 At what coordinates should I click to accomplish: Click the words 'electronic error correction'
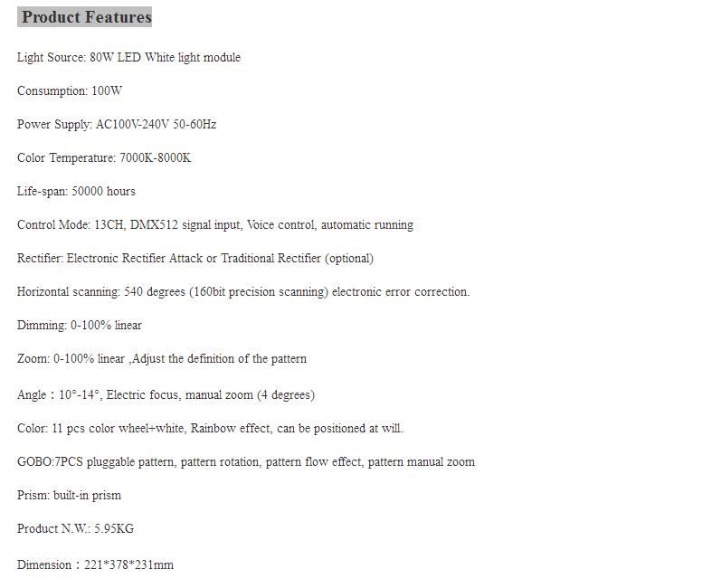pyautogui.click(x=401, y=292)
